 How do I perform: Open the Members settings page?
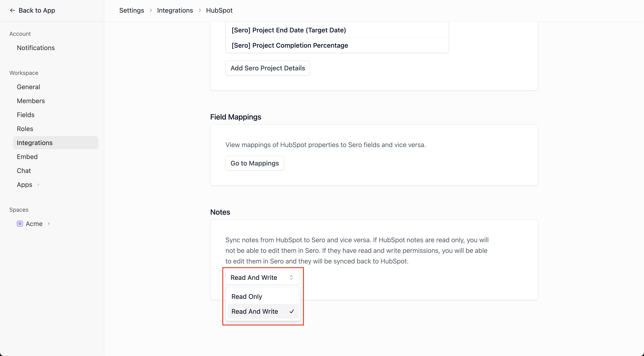point(31,101)
